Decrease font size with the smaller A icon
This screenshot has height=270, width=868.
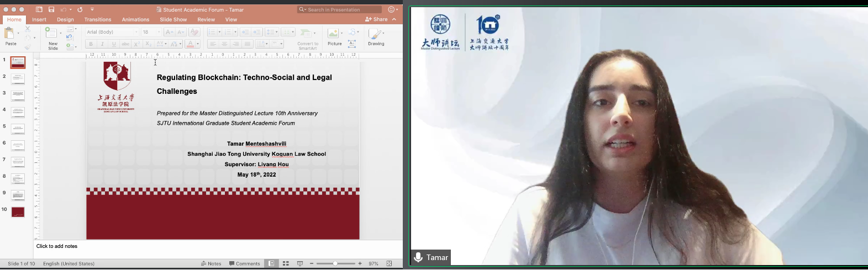pyautogui.click(x=181, y=32)
